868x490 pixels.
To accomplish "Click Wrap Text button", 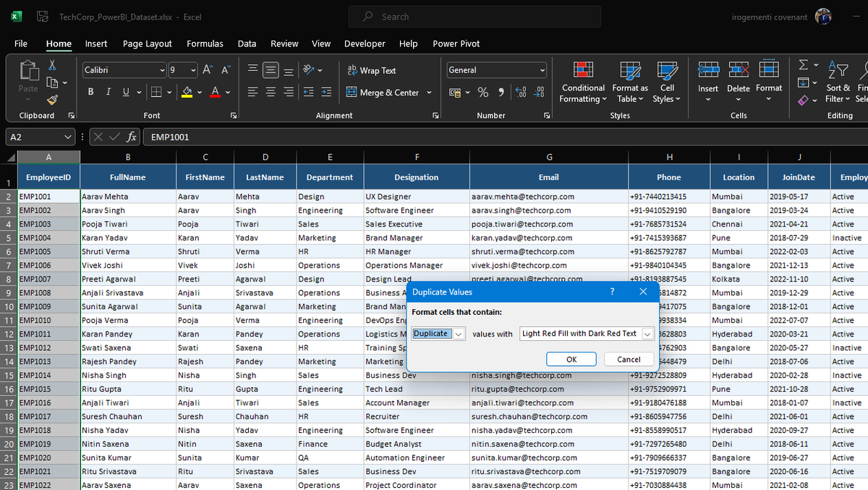I will point(372,70).
